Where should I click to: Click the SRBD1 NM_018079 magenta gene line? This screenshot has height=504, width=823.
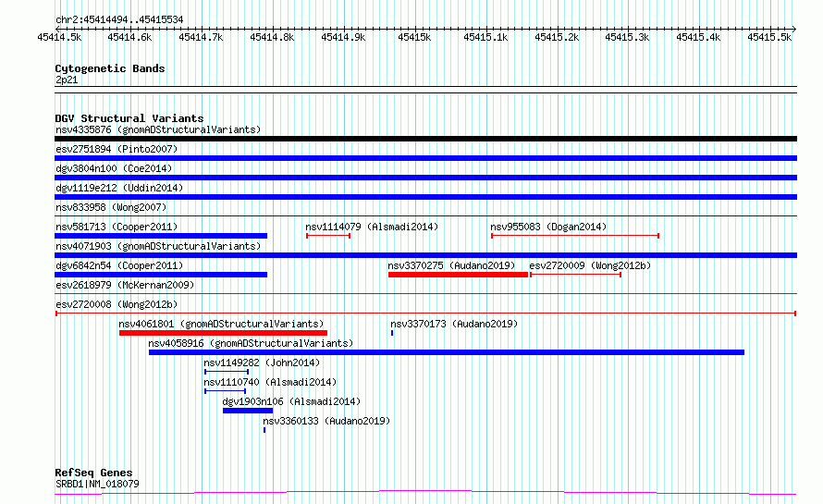(425, 493)
